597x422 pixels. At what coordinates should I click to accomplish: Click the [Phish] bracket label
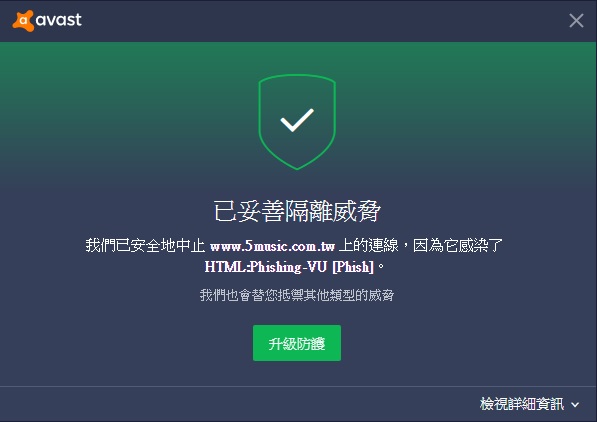[353, 267]
